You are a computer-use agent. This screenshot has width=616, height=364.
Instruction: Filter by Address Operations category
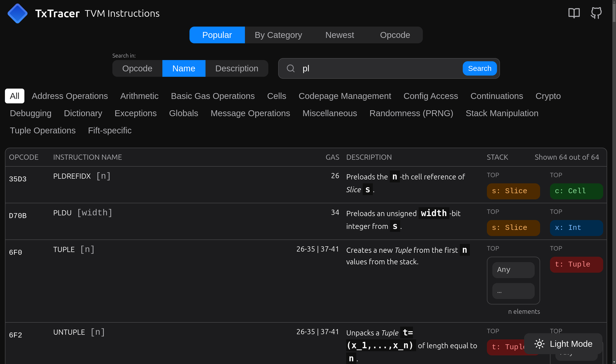(70, 96)
